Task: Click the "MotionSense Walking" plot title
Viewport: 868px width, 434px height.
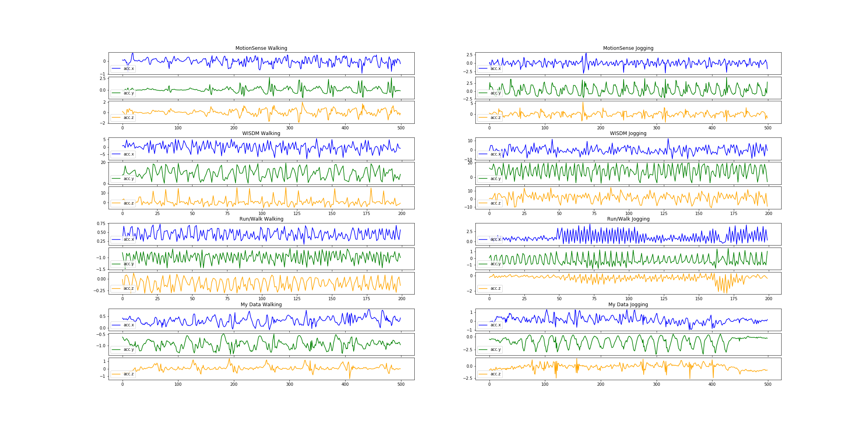Action: (x=261, y=48)
